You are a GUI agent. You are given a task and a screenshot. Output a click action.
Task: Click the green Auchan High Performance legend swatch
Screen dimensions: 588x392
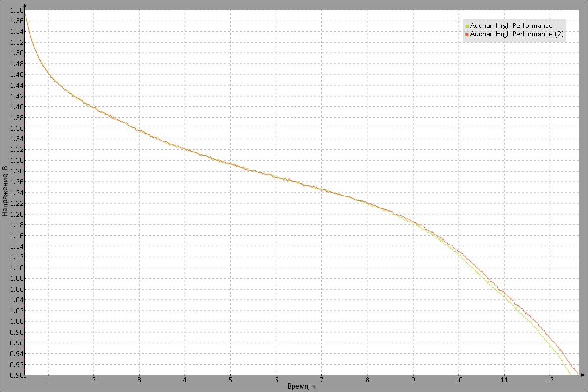[x=467, y=26]
